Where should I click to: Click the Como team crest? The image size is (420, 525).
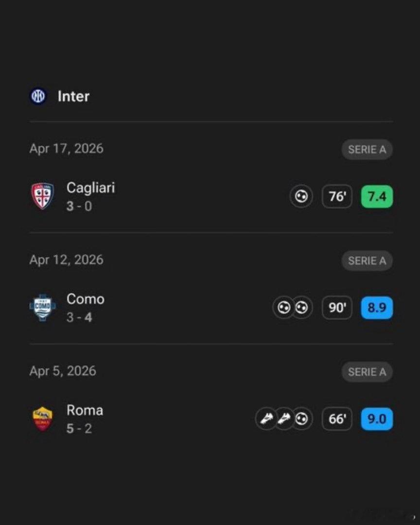[x=43, y=308]
